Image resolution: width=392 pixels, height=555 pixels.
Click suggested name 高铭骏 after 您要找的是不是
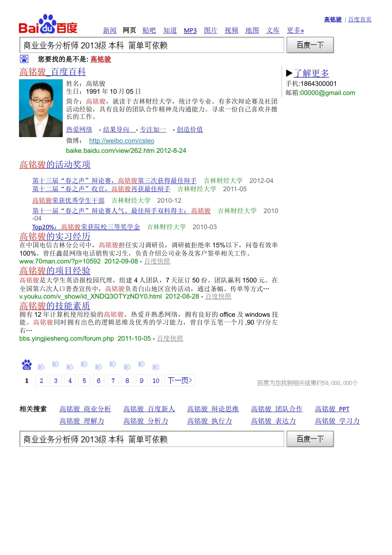(101, 59)
